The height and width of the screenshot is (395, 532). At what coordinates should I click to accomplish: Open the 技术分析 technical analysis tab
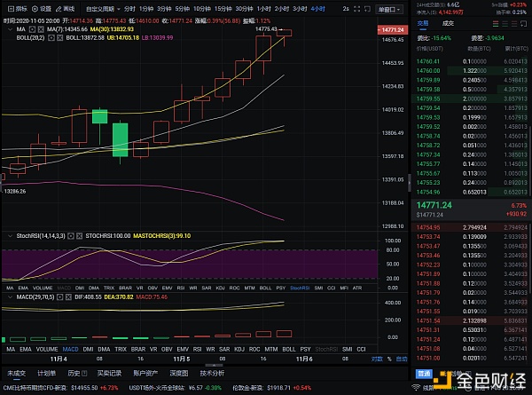pos(212,374)
